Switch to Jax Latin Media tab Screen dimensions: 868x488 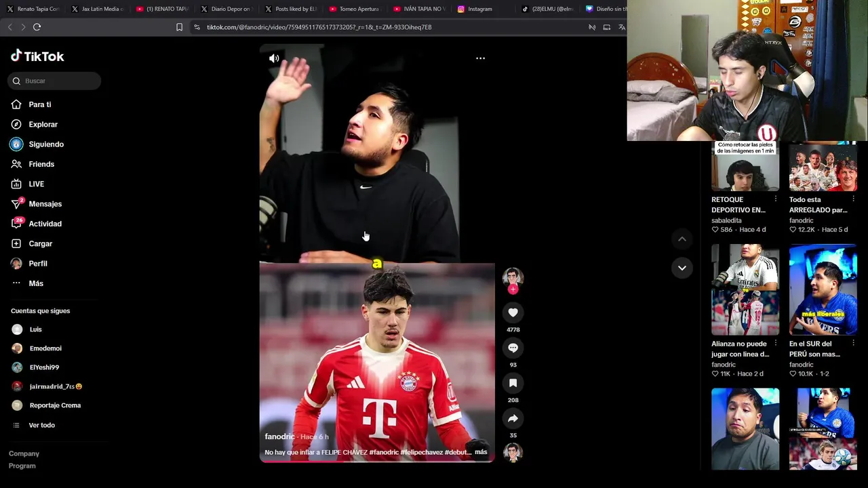tap(97, 9)
